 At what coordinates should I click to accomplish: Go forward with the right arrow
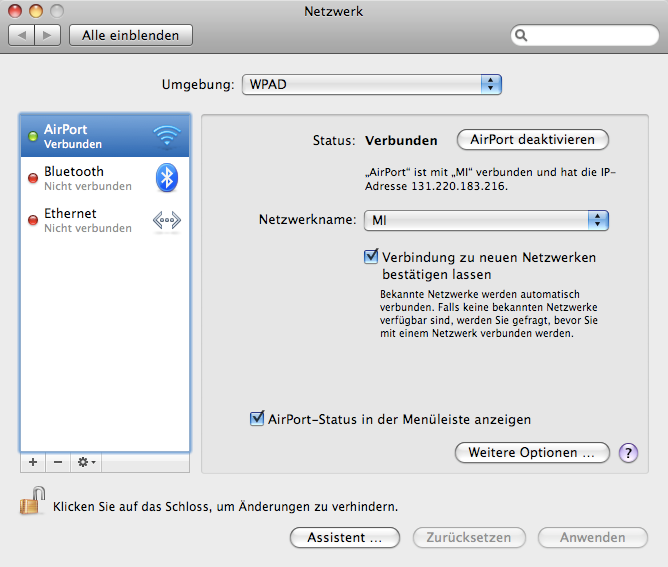48,35
